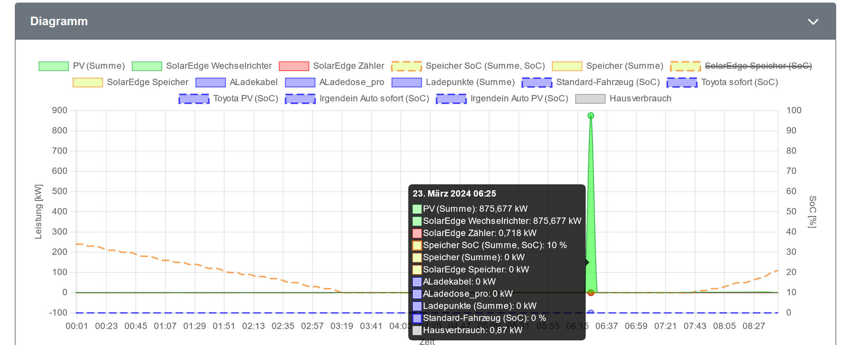Screen dimensions: 868x345
Task: Toggle ALadedose_pro legend entry
Action: pos(335,82)
